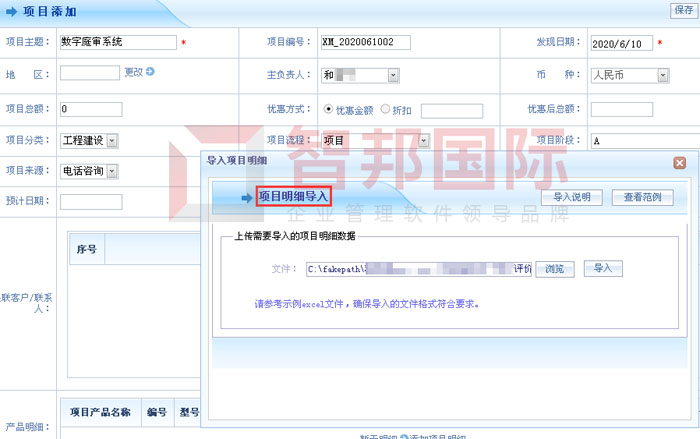This screenshot has height=439, width=700.
Task: Click the 项目编号 text field
Action: [x=365, y=43]
